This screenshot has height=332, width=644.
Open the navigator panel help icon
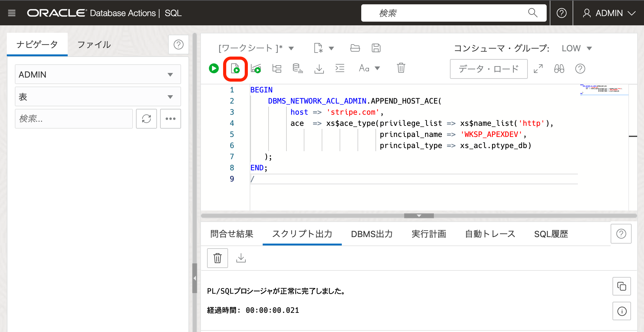[x=179, y=45]
